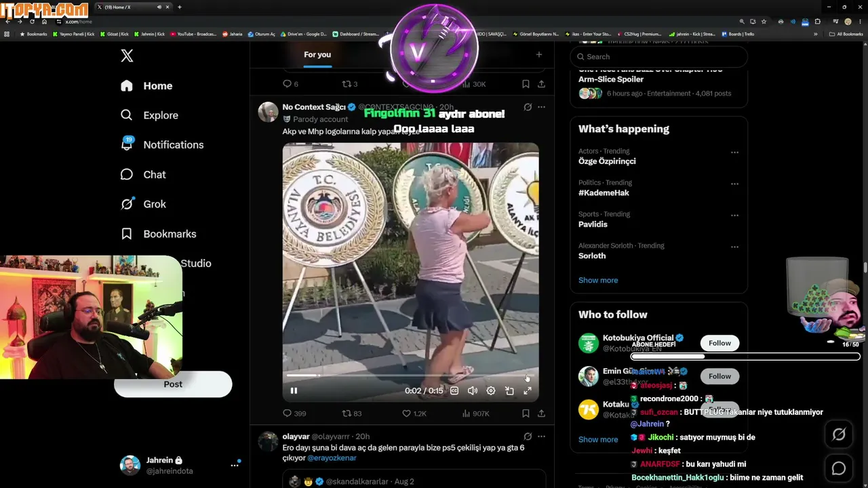Image resolution: width=868 pixels, height=488 pixels.
Task: Toggle picture-in-picture for the video
Action: [509, 390]
